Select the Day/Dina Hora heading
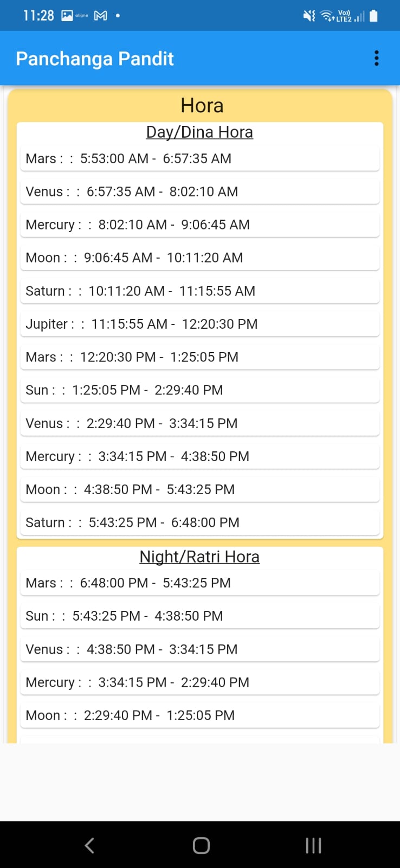 pyautogui.click(x=199, y=132)
